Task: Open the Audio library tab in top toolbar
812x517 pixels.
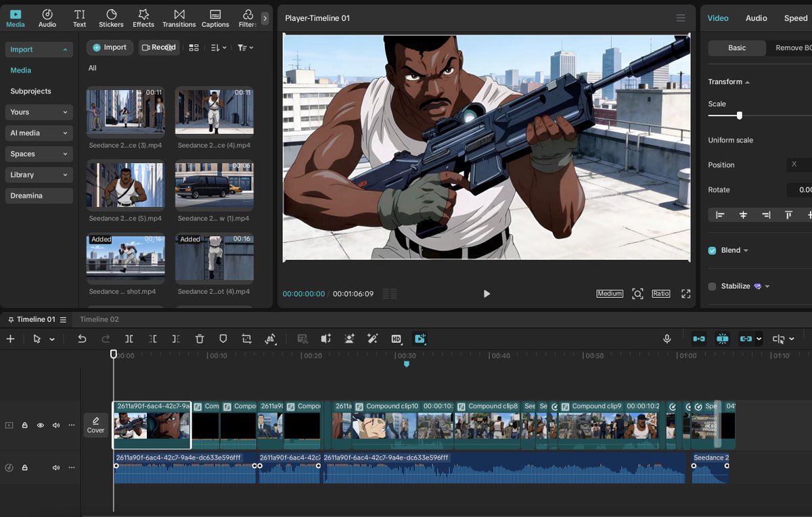Action: point(47,18)
